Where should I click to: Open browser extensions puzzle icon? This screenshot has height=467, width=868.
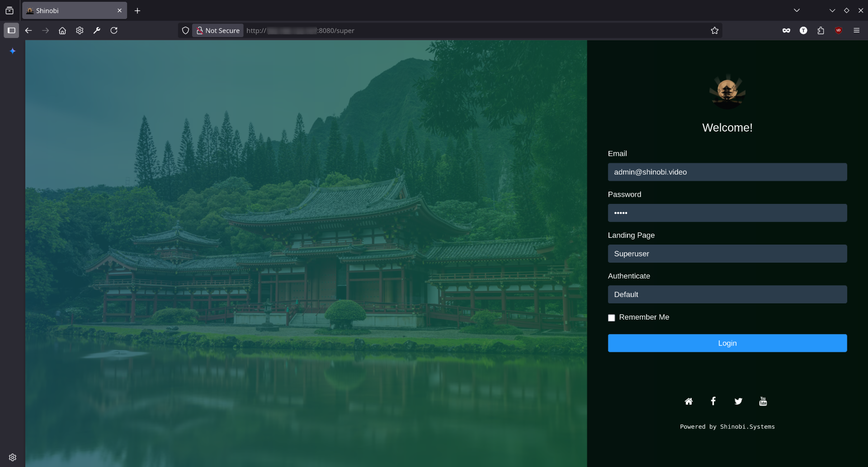pyautogui.click(x=821, y=30)
